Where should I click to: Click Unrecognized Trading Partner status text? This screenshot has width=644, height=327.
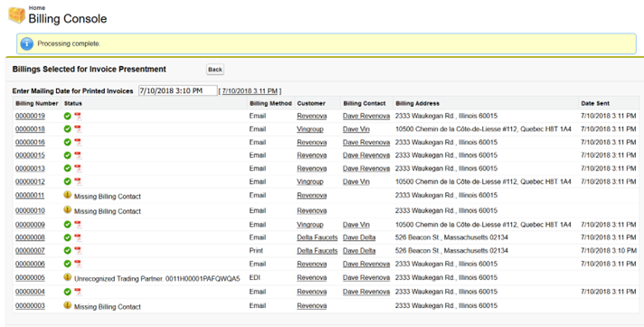(x=156, y=279)
